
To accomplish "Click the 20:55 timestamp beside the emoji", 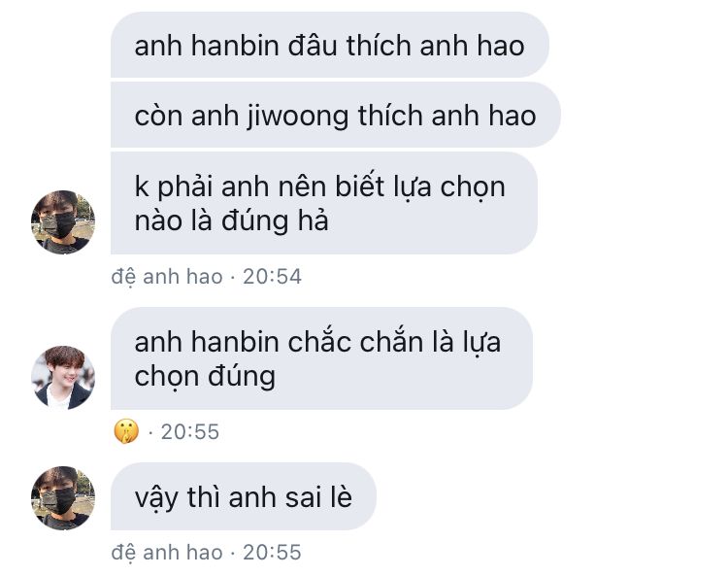I will (190, 432).
